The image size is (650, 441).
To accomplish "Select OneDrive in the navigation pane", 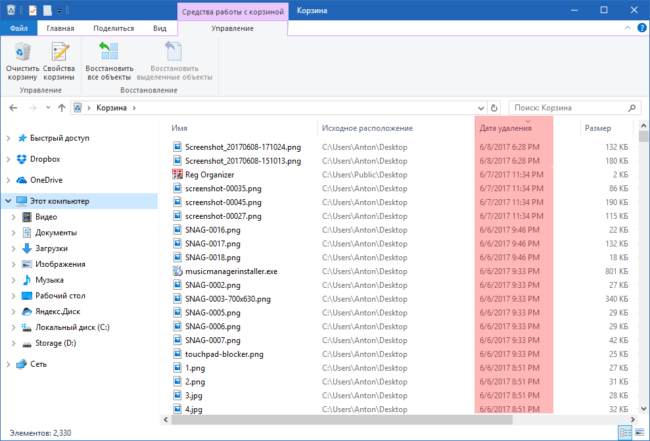I will tap(46, 180).
